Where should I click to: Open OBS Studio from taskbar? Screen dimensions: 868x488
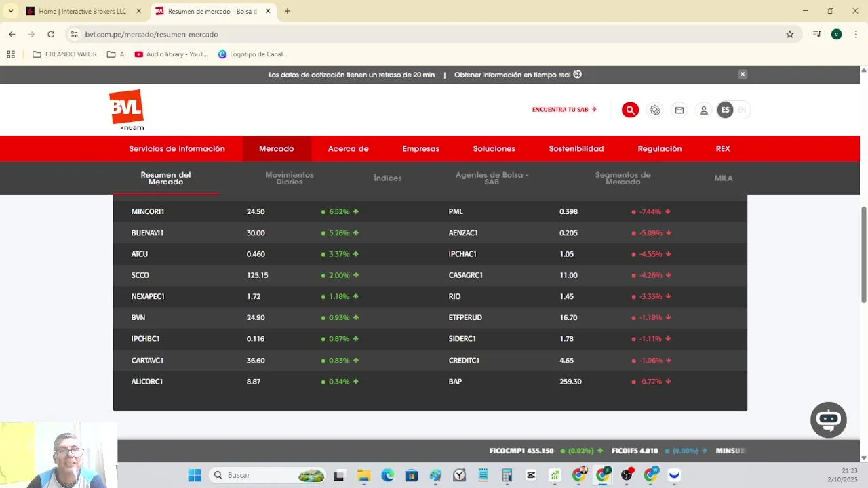click(x=627, y=475)
